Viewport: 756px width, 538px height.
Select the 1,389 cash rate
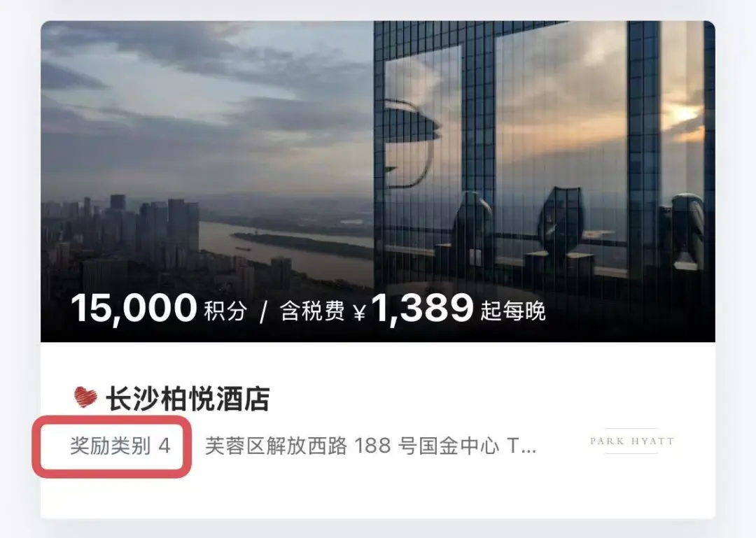click(422, 308)
